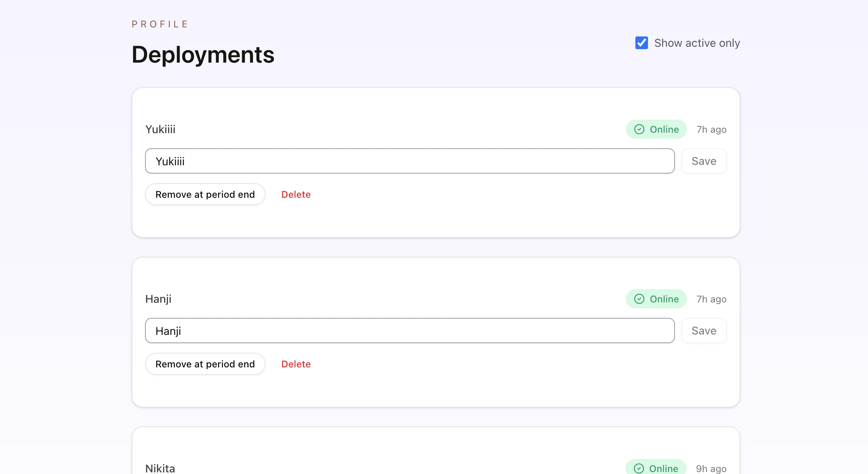868x474 pixels.
Task: Save the Yukiiii deployment name
Action: [x=704, y=161]
